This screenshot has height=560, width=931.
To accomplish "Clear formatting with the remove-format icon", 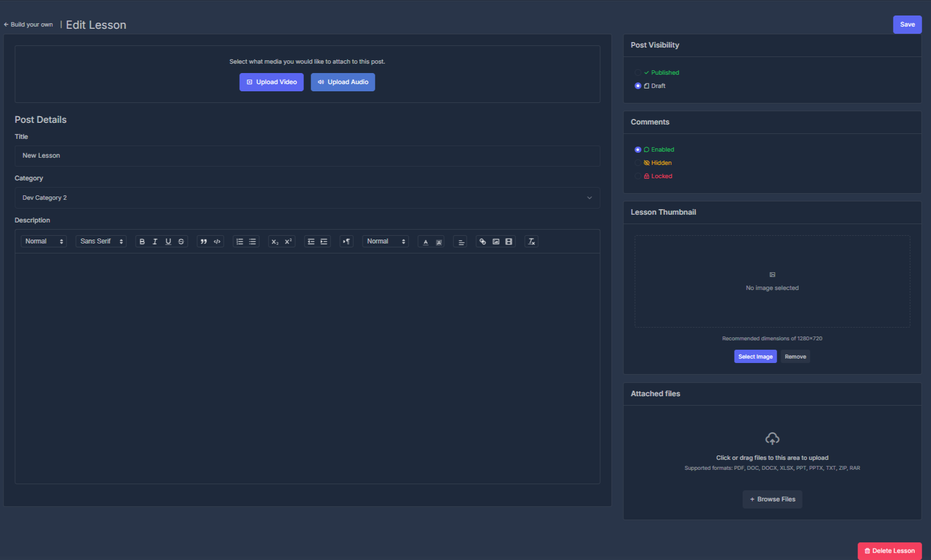I will [x=531, y=241].
